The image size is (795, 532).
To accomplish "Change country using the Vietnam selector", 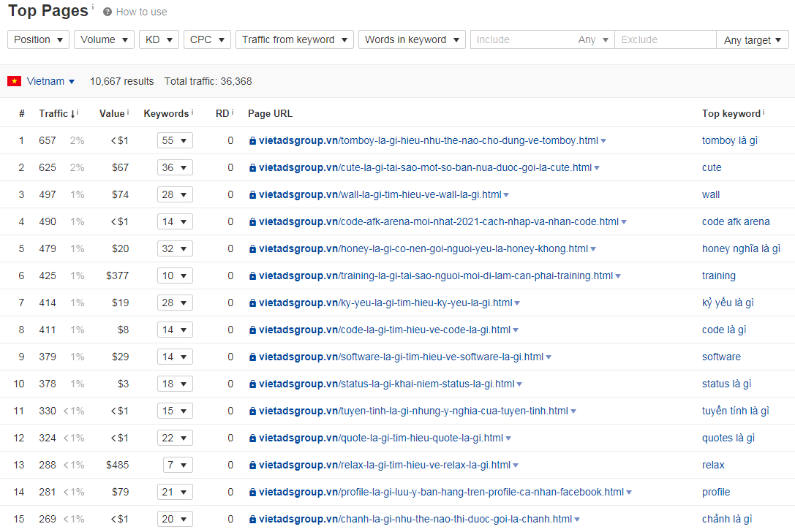I will [50, 81].
